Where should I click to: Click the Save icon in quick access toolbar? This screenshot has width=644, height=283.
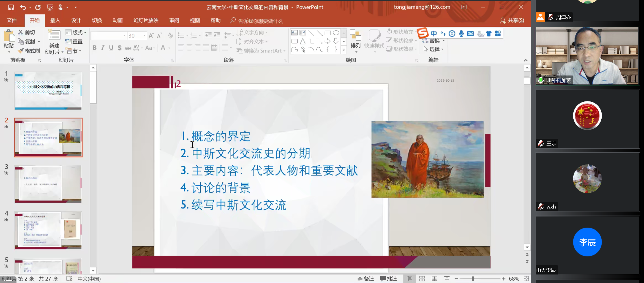11,7
